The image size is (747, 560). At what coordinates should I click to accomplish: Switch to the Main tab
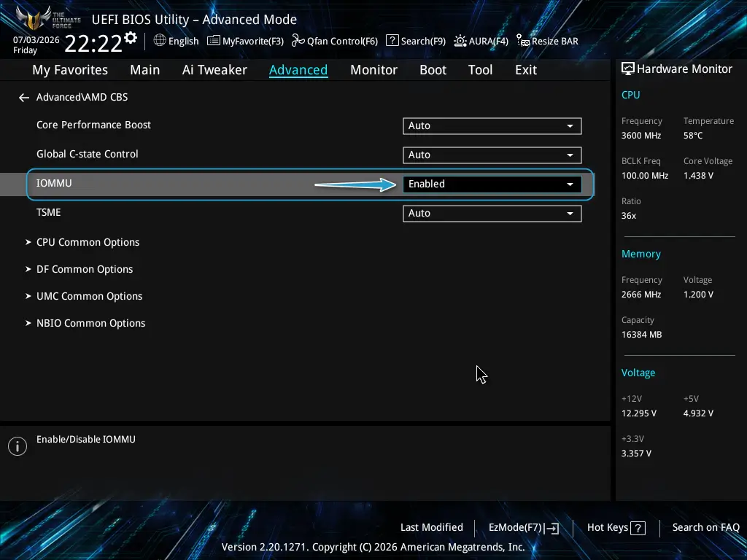(145, 70)
